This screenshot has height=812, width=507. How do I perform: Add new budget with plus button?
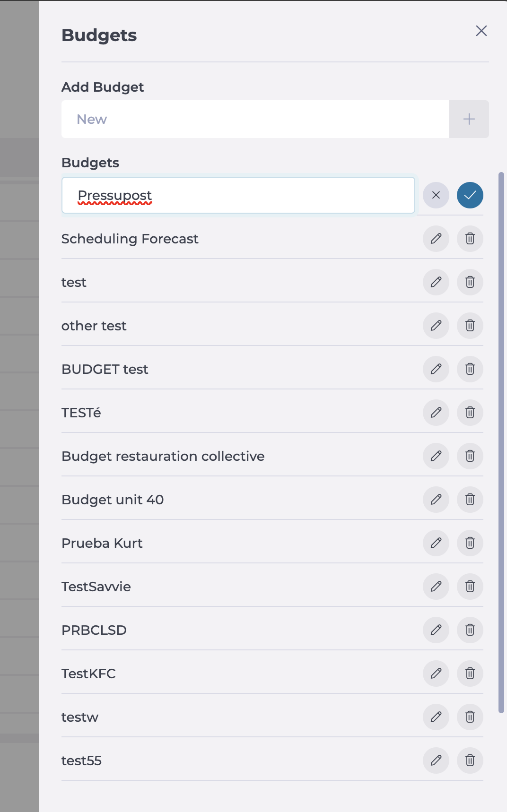[x=469, y=119]
